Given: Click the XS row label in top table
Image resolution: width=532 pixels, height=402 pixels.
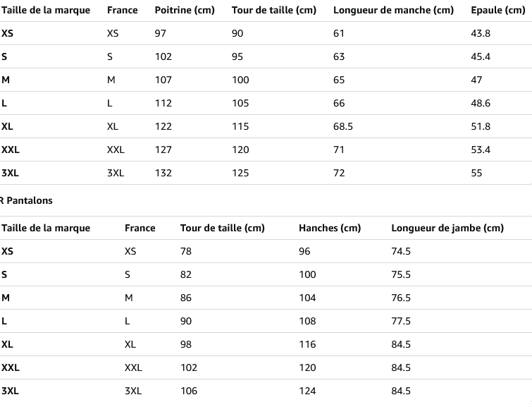Looking at the screenshot, I should 7,33.
